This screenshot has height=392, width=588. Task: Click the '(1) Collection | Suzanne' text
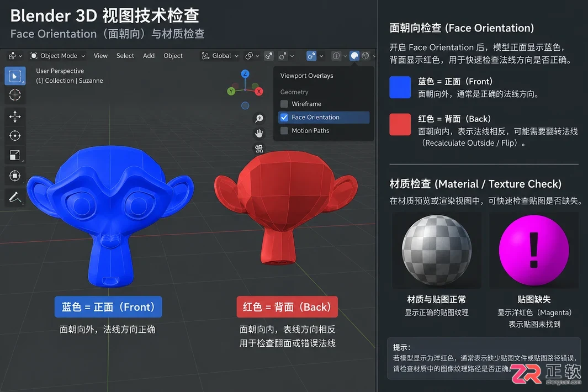click(x=70, y=81)
